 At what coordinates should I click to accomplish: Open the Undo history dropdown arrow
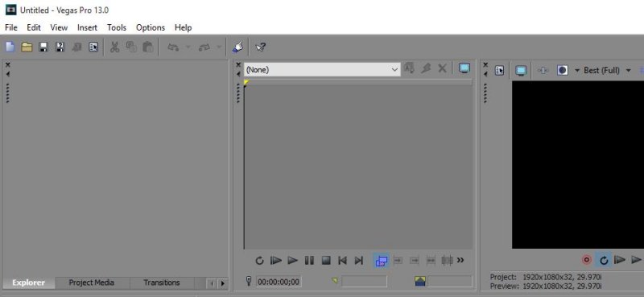pyautogui.click(x=188, y=47)
